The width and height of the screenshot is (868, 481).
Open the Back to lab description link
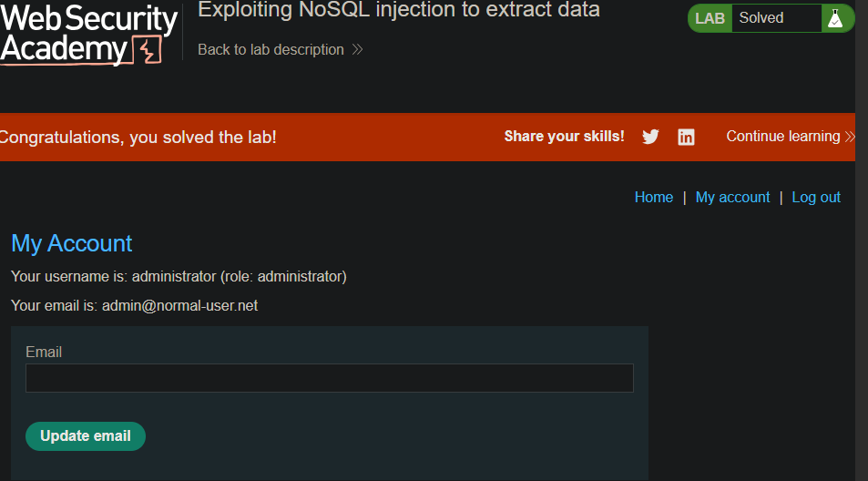click(271, 50)
